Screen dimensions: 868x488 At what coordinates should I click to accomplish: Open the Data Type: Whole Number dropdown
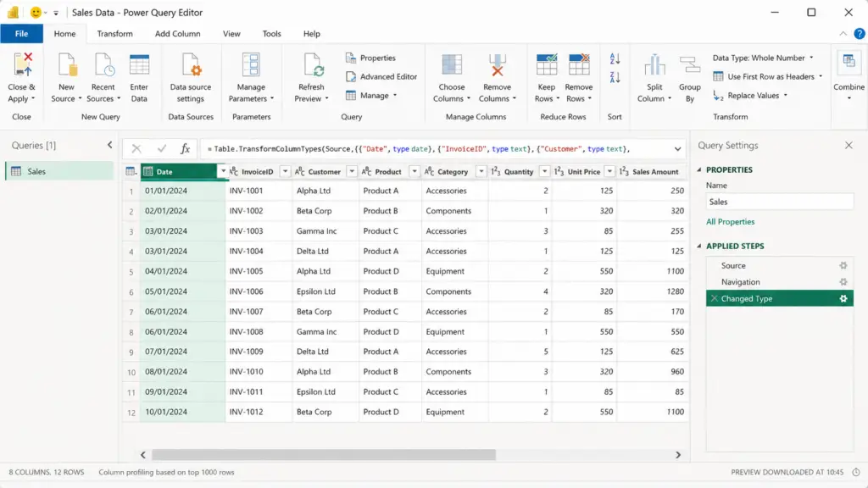(763, 58)
